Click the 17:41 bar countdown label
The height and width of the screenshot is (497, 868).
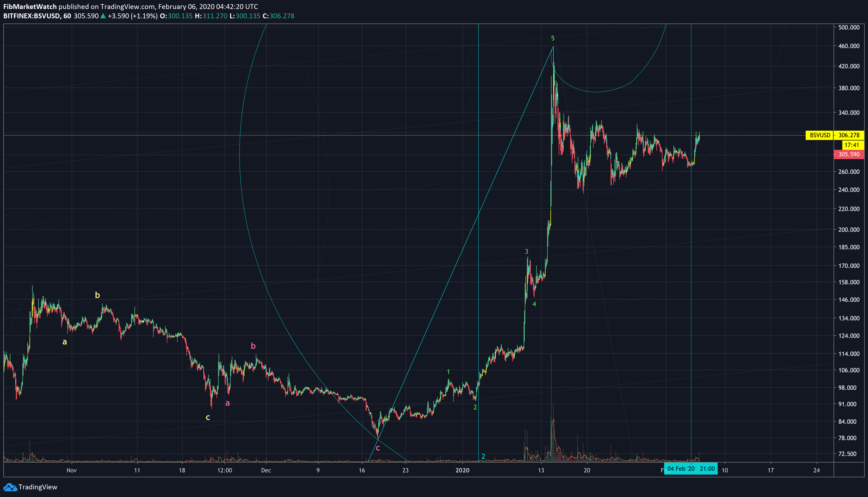(x=853, y=145)
